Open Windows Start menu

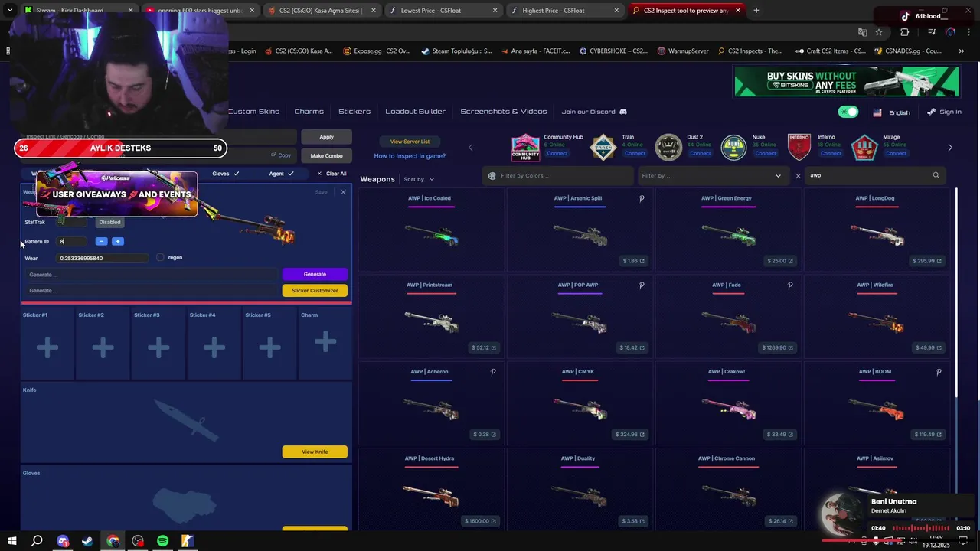coord(12,541)
